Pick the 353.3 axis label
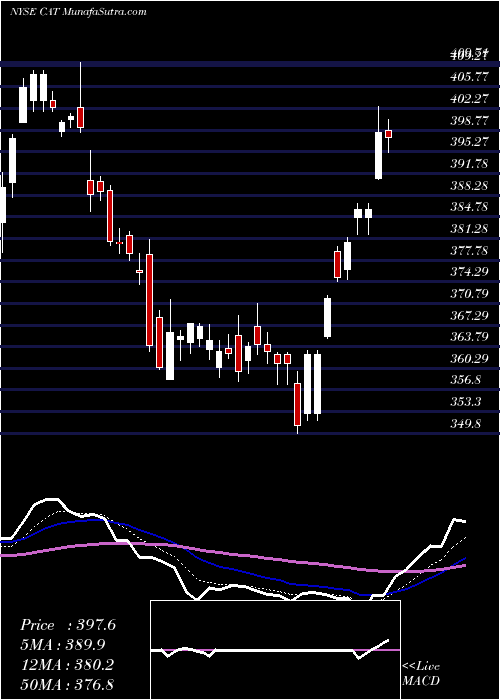This screenshot has height=700, width=500. coord(466,403)
